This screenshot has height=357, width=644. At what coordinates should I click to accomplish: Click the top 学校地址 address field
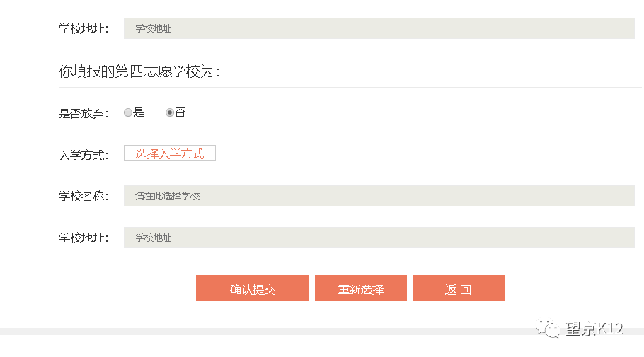point(379,28)
